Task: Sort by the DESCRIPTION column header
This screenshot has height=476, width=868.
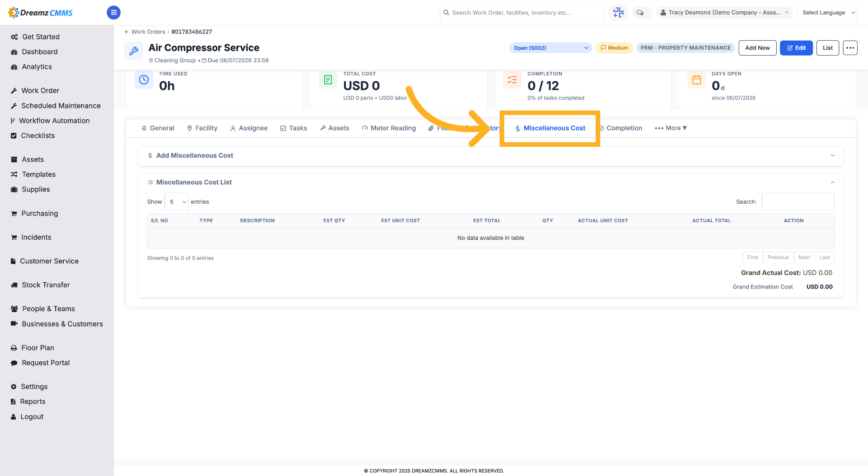Action: click(257, 221)
